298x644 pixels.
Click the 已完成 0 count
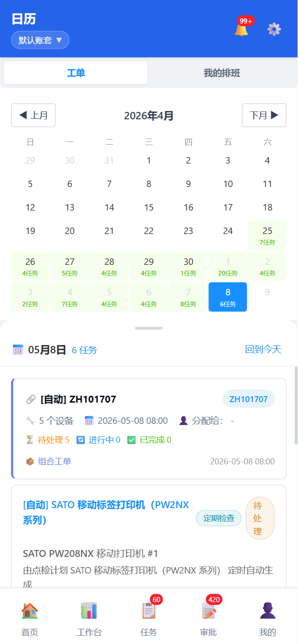155,440
